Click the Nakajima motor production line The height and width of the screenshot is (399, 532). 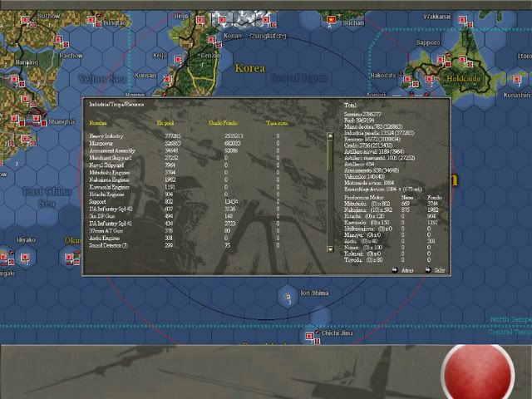(392, 210)
